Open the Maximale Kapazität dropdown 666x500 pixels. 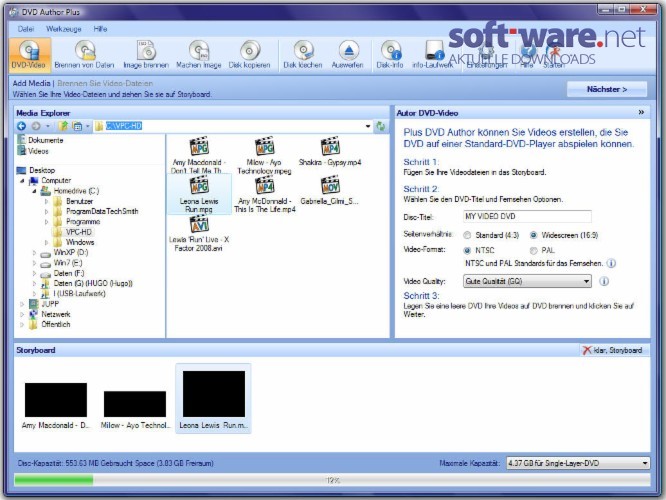[578, 463]
